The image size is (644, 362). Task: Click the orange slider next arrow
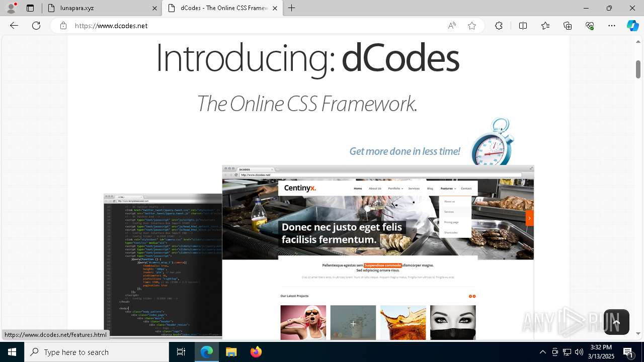[x=529, y=218]
